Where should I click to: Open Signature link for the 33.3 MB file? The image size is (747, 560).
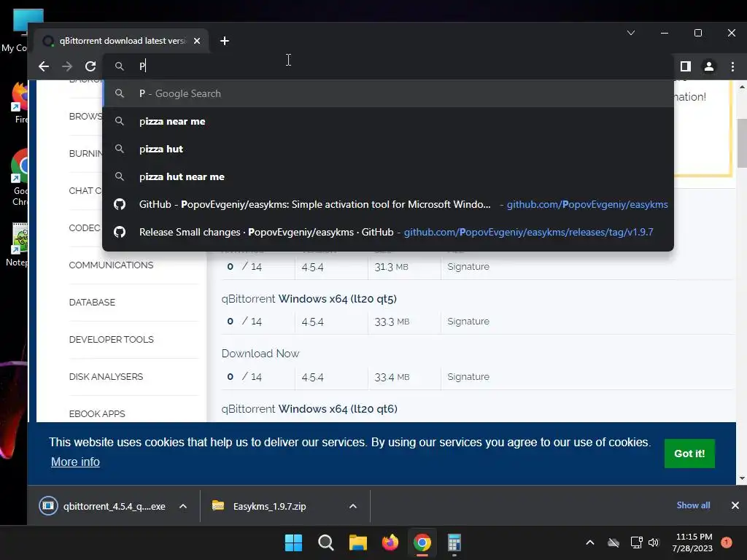click(x=468, y=322)
